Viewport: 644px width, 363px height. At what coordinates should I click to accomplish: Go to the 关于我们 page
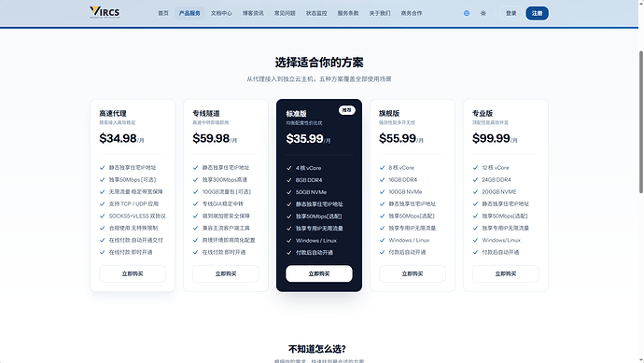(380, 13)
